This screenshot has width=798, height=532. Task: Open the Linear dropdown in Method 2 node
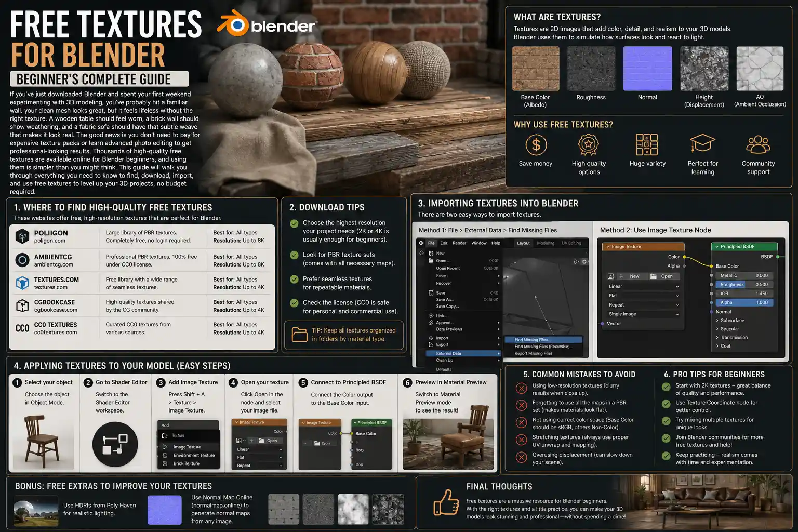(x=643, y=286)
